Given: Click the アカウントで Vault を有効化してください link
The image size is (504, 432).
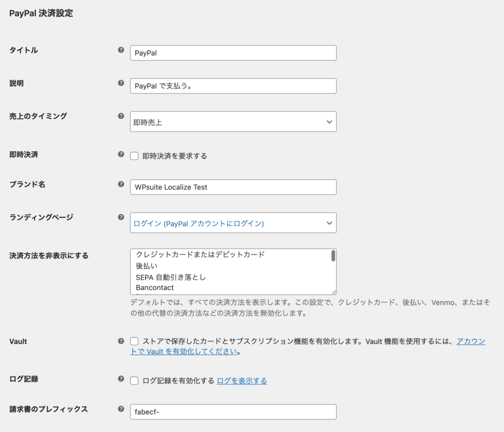Looking at the screenshot, I should click(x=308, y=346).
